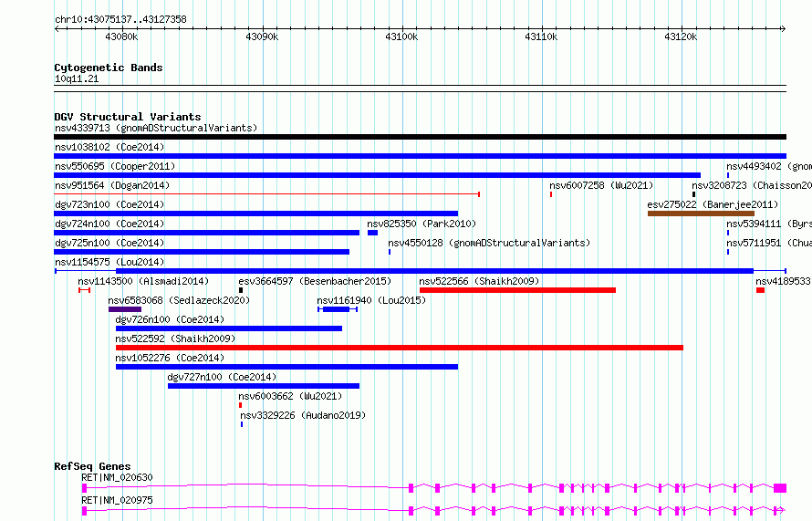Click the tiny blue nsv3329226 (Audano2019) marker
Viewport: 812px width, 521px height.
tap(242, 424)
